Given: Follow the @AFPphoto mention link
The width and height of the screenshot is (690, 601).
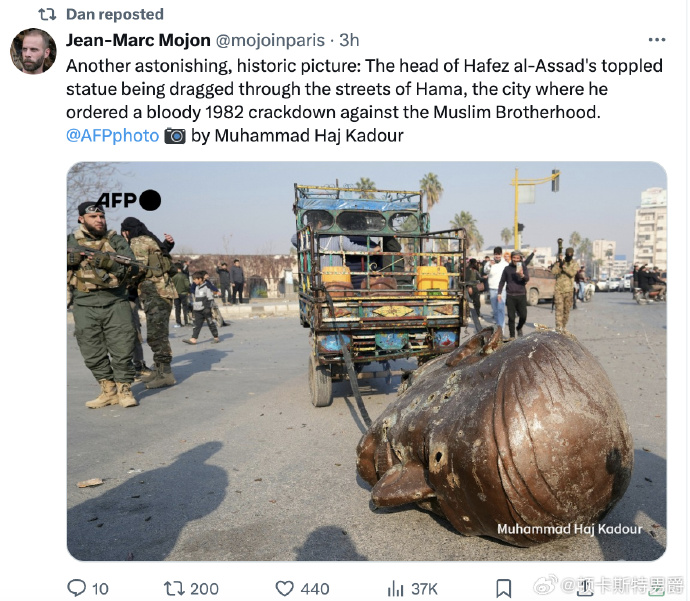Looking at the screenshot, I should pyautogui.click(x=112, y=136).
